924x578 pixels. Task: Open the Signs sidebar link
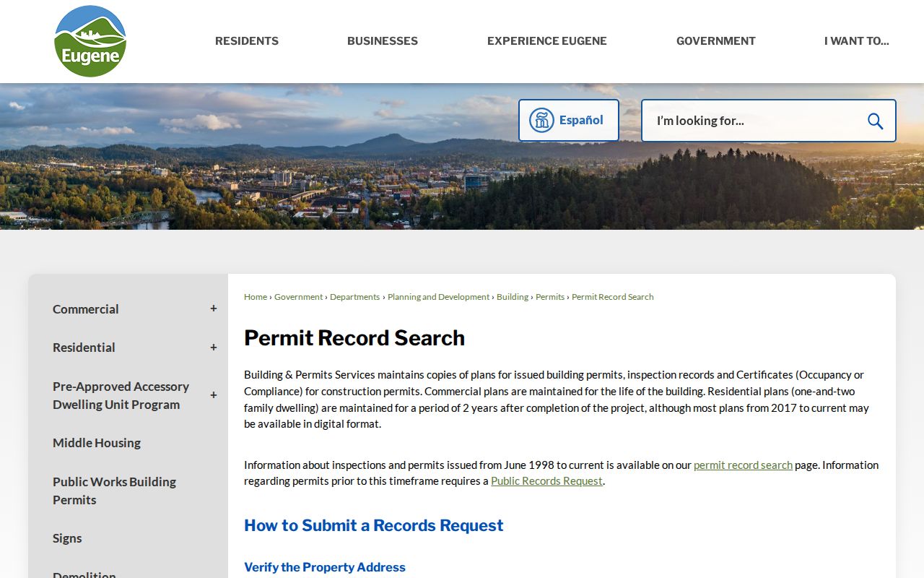pyautogui.click(x=67, y=538)
